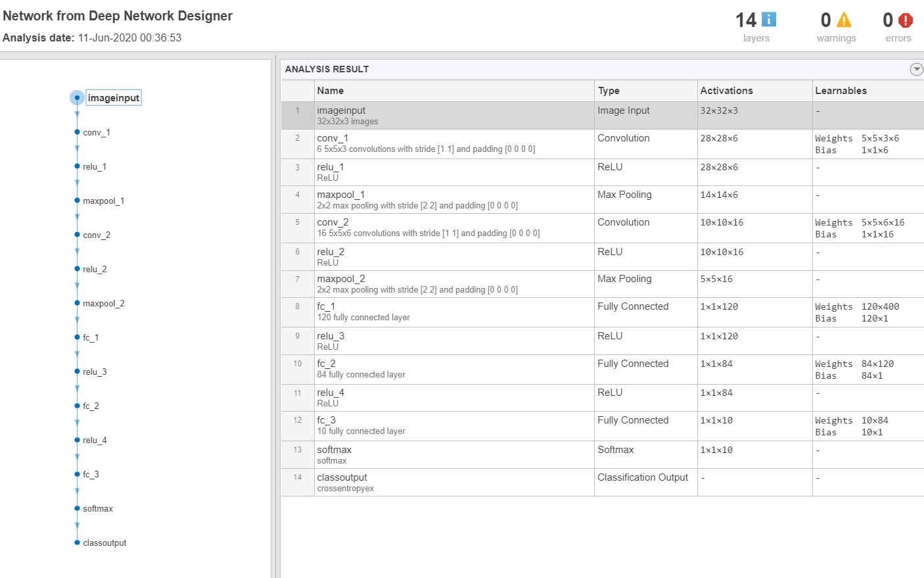Click the yellow warnings triangle icon
Viewport: 924px width, 578px height.
tap(844, 20)
